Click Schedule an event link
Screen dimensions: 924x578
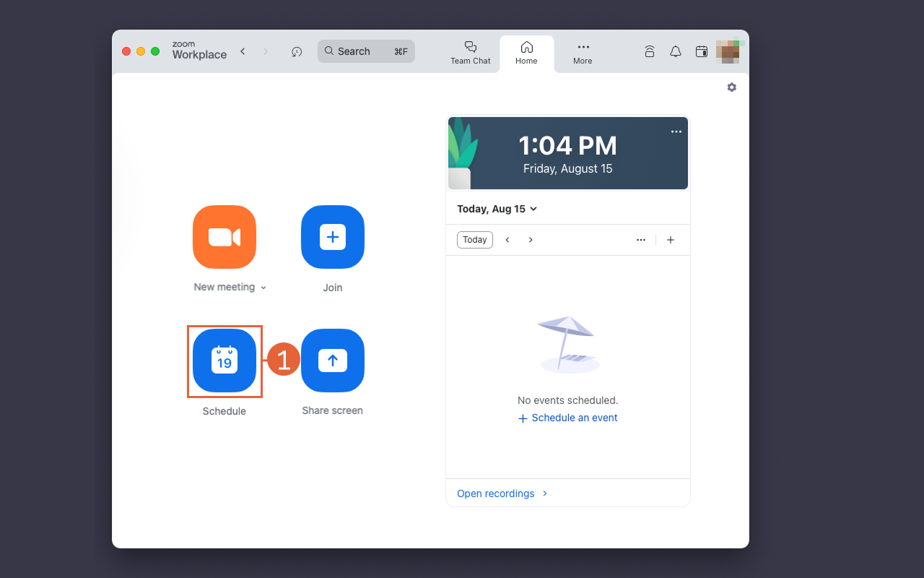click(567, 418)
